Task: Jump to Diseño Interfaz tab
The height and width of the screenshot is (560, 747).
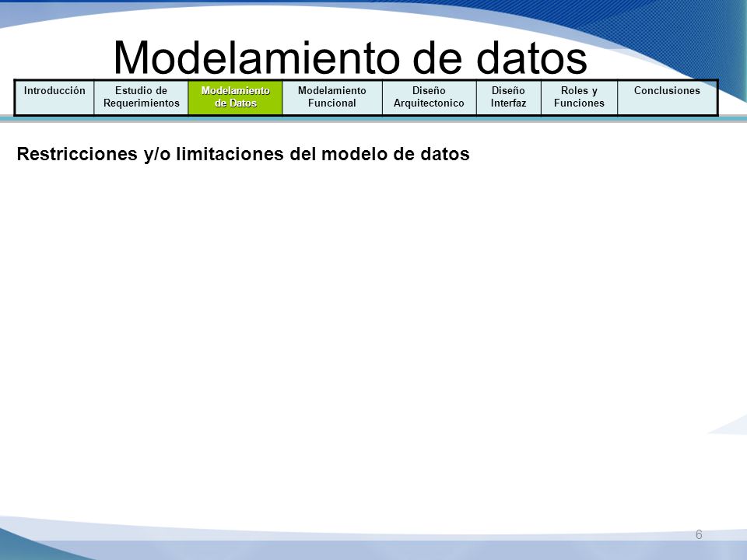Action: (x=508, y=98)
